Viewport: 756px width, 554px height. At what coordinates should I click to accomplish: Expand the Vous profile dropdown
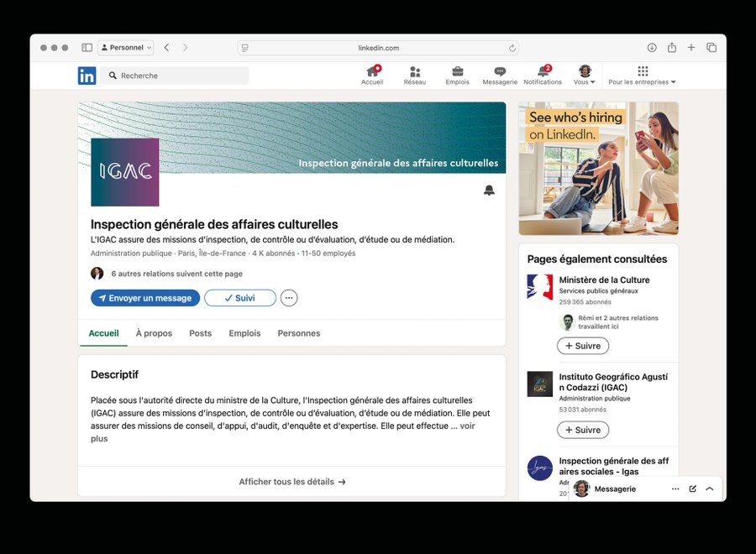click(585, 76)
